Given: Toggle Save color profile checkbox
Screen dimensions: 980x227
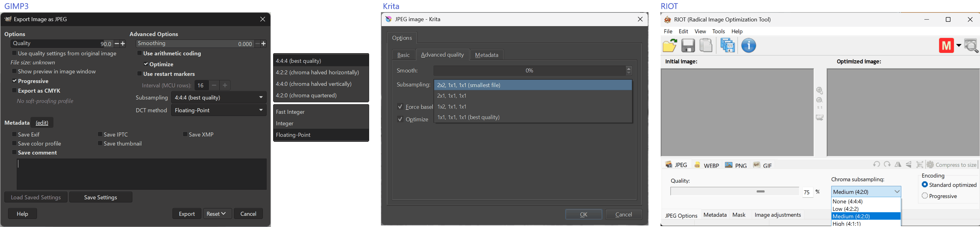Looking at the screenshot, I should 14,143.
